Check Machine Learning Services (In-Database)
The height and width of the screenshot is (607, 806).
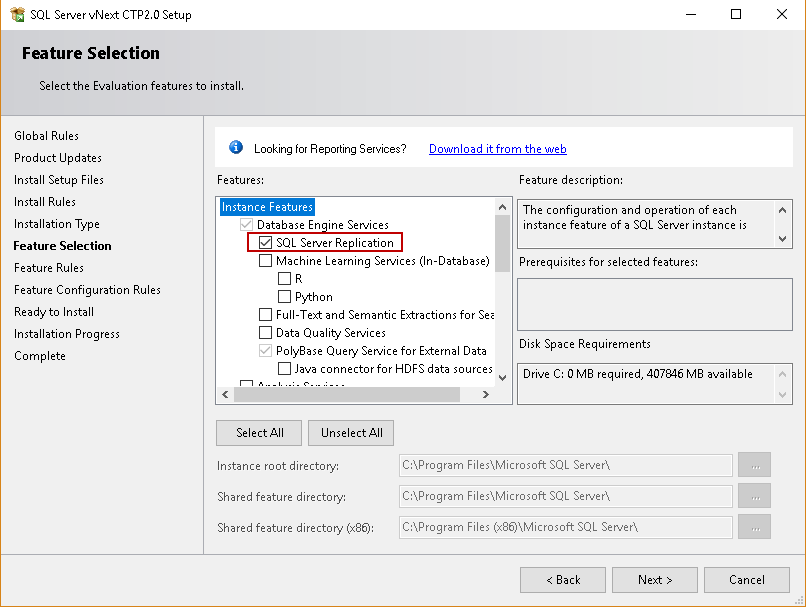pos(265,261)
